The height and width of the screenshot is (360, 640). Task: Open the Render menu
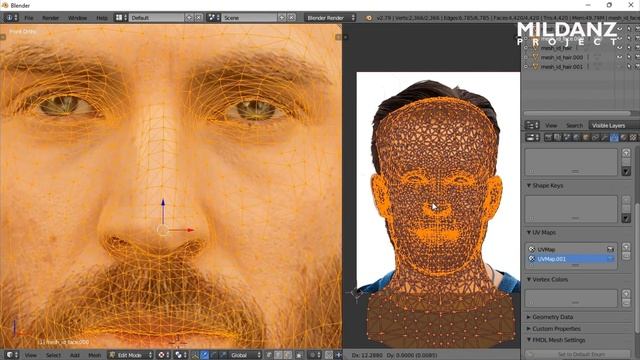click(x=51, y=18)
